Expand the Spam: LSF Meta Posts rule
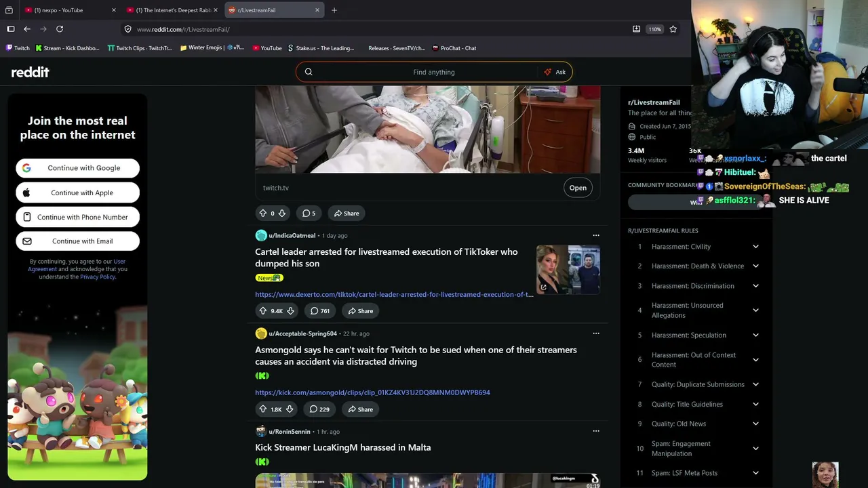Image resolution: width=868 pixels, height=488 pixels. [755, 473]
